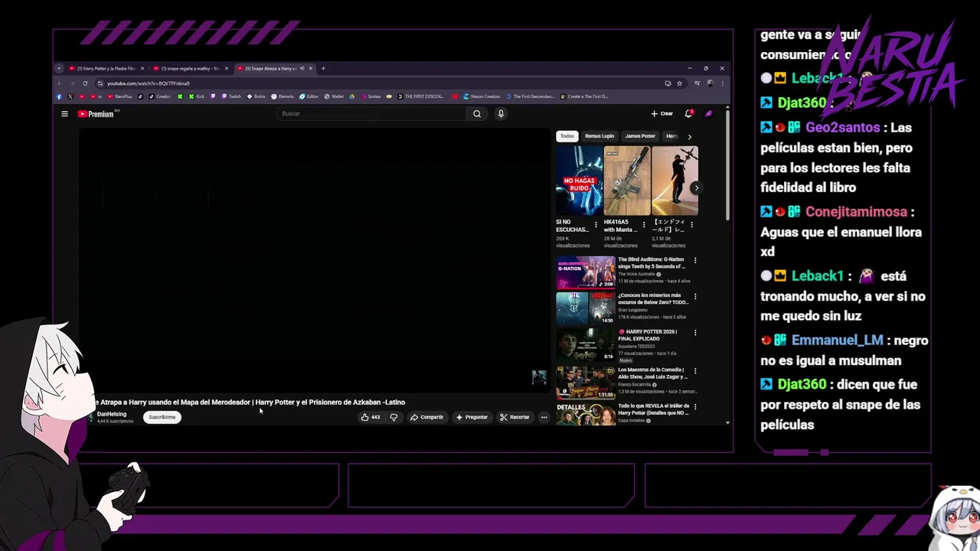Click Conejitamimosa username in chat
Viewport: 980px width, 551px height.
856,212
